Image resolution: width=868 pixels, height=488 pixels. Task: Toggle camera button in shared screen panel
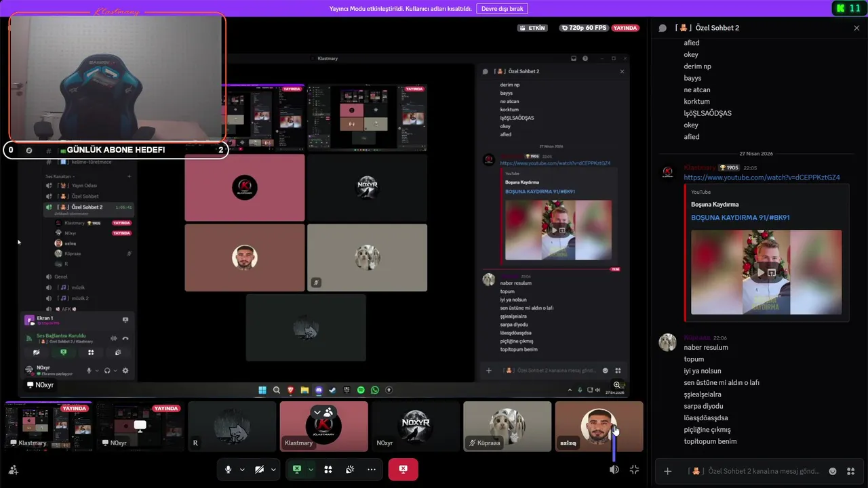(37, 352)
